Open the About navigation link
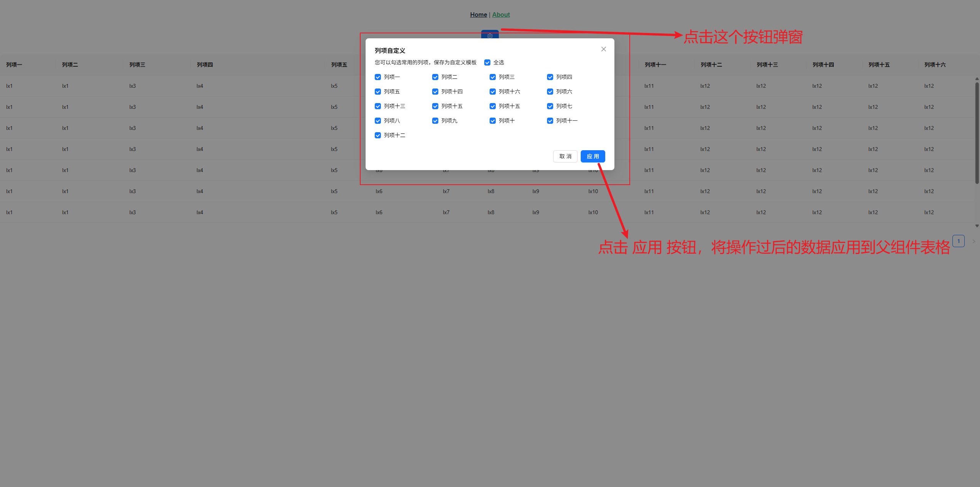 [501, 15]
